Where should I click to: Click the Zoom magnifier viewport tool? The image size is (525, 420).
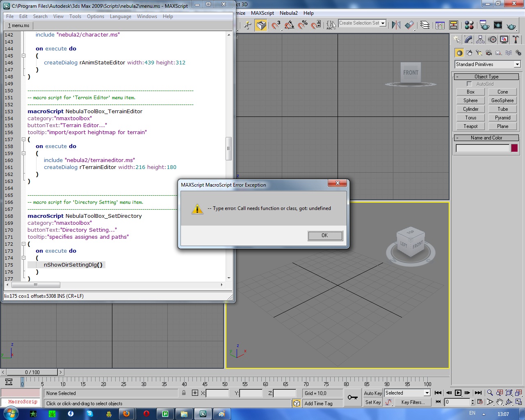click(490, 393)
